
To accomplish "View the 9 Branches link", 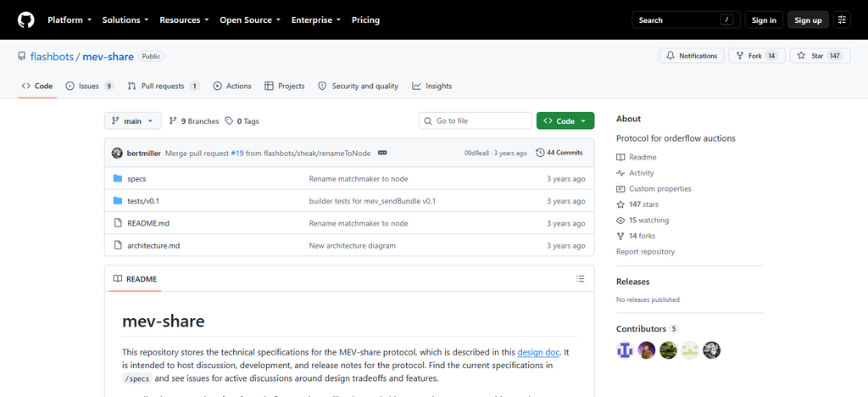I will click(x=194, y=121).
